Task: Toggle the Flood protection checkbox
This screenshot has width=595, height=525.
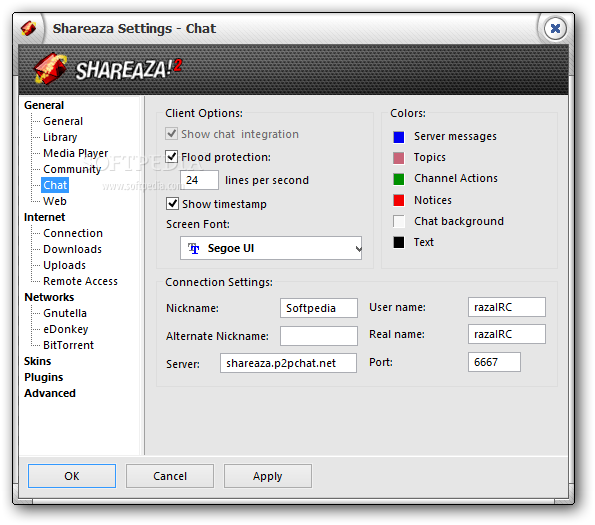Action: (172, 156)
